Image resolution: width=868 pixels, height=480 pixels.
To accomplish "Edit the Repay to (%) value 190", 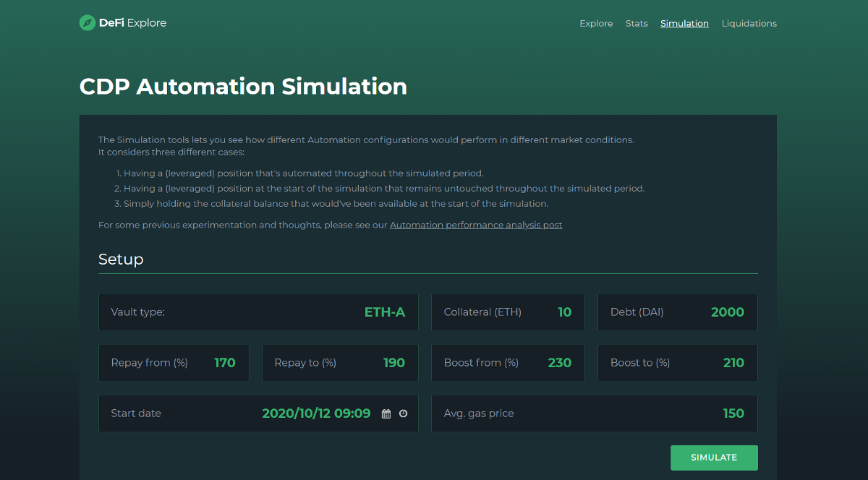I will point(394,363).
